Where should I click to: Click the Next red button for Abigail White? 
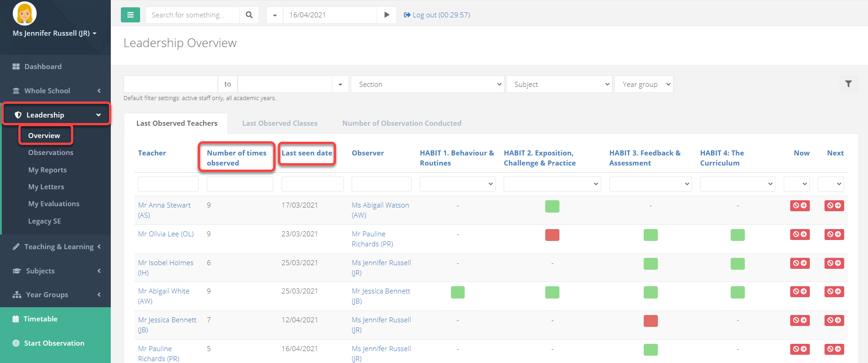(x=834, y=292)
